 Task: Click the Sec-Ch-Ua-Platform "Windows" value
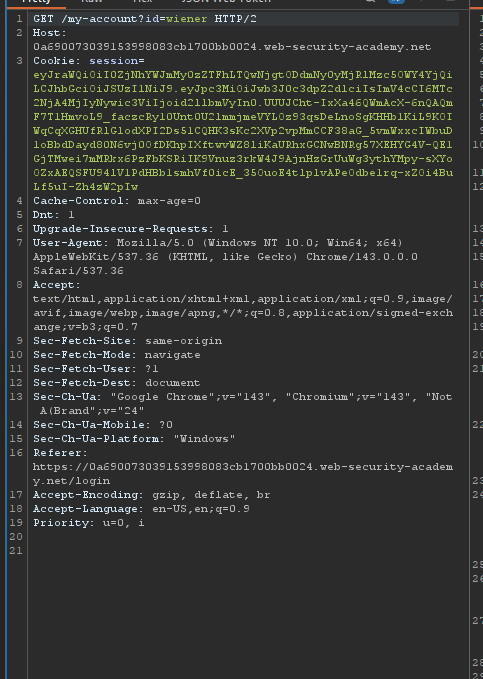coord(204,439)
